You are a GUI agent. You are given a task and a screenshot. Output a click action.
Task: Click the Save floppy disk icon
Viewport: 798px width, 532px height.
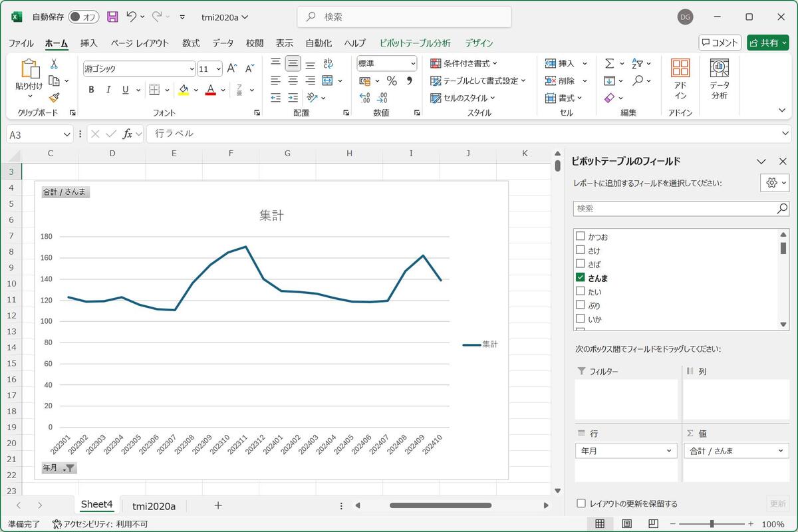(112, 17)
